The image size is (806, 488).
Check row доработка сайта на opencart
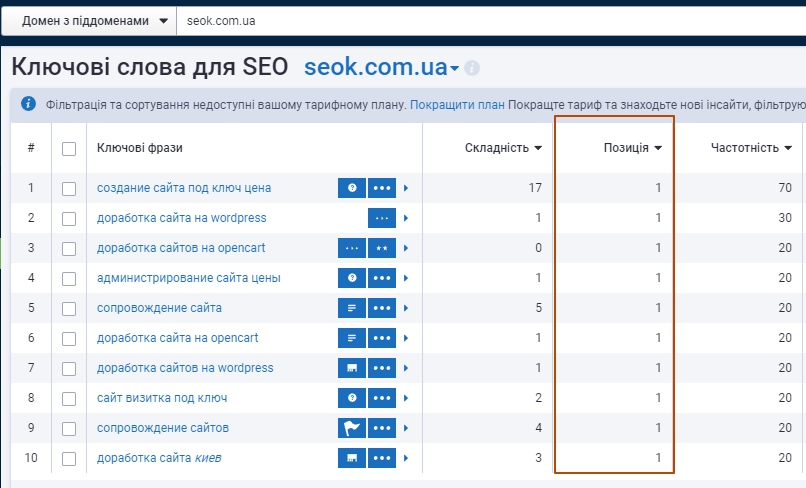[x=69, y=338]
